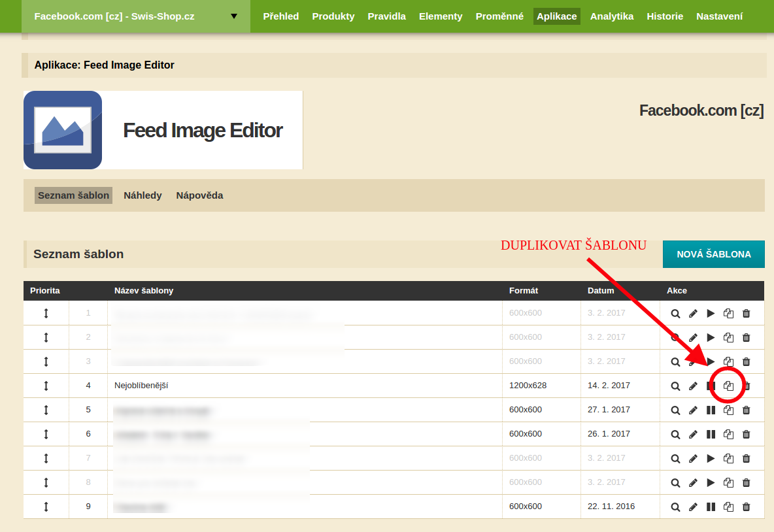Preview template in row 9 with magnifier

coord(675,507)
